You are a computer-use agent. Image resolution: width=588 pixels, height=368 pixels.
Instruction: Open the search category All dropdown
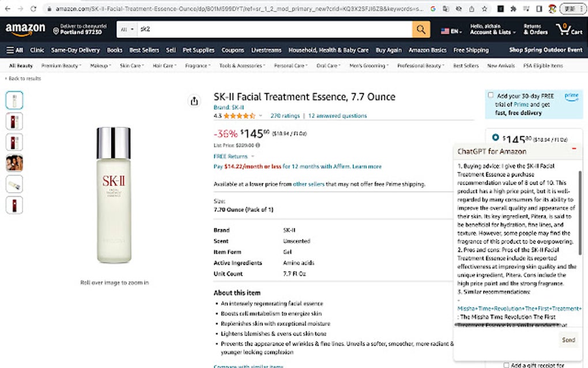click(x=126, y=29)
